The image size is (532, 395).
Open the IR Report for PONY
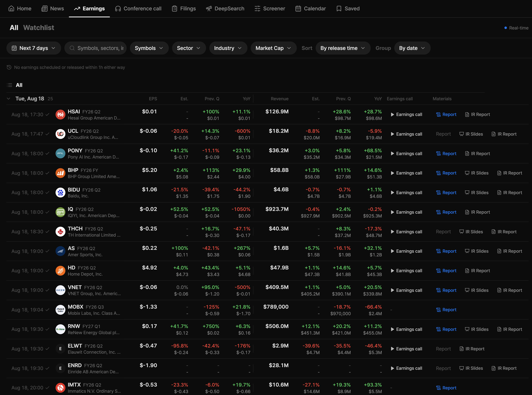click(477, 153)
